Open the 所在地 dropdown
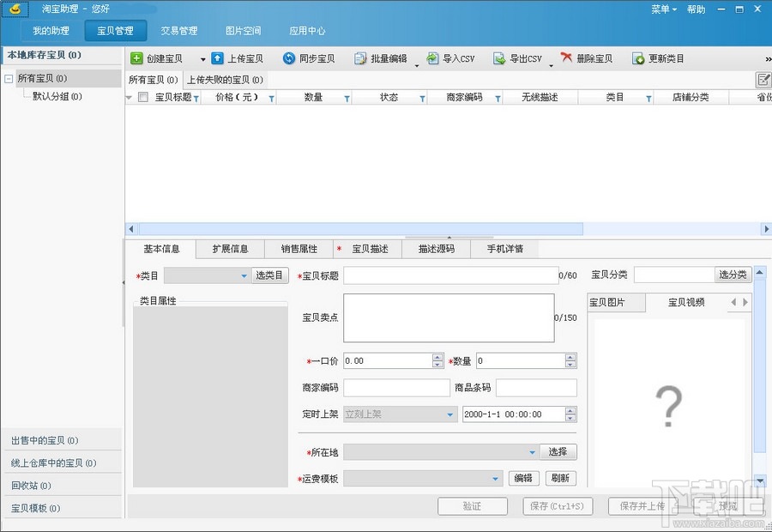 click(441, 451)
